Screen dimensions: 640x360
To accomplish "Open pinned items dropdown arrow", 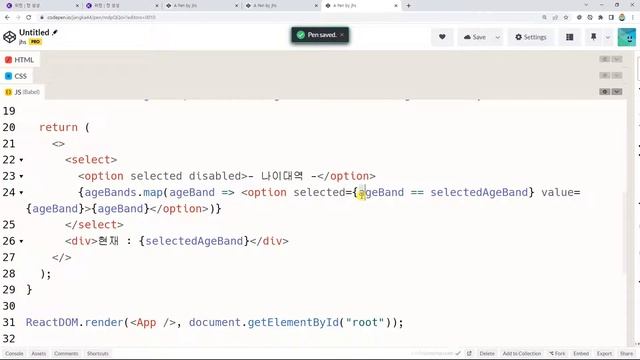I will (x=608, y=37).
